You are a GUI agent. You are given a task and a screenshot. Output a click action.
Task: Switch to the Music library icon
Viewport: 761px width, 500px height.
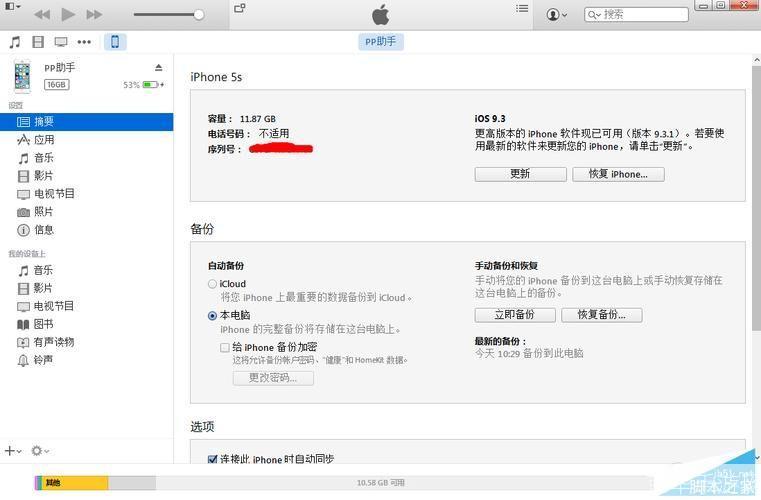click(x=15, y=42)
